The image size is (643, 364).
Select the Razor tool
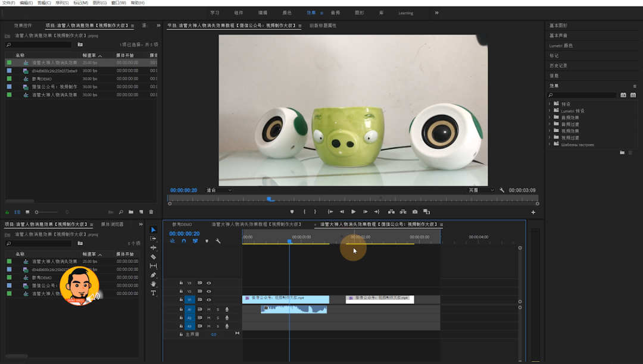[154, 257]
